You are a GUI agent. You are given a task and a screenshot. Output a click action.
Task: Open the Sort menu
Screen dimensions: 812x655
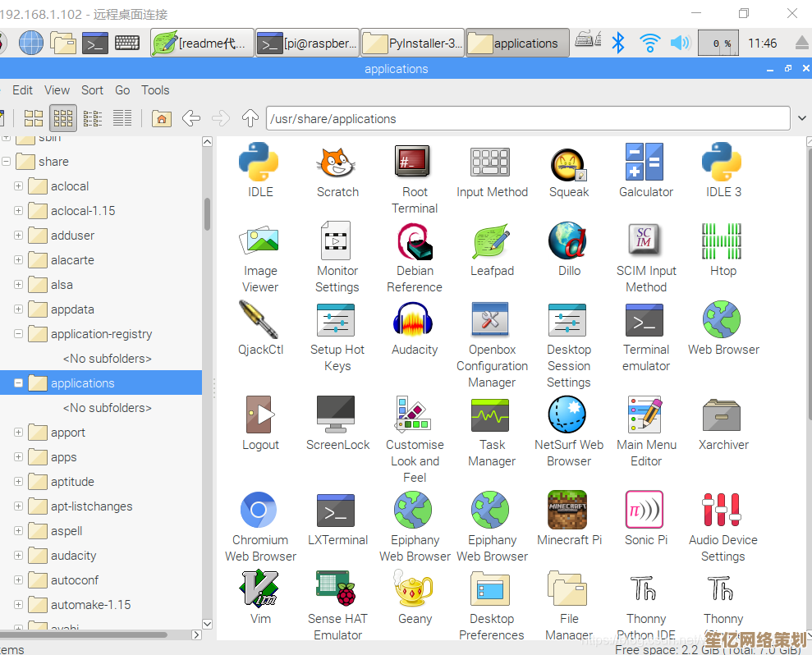click(92, 90)
